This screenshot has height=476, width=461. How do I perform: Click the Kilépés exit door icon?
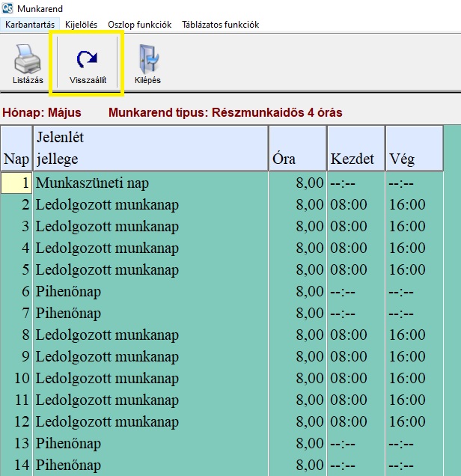pyautogui.click(x=147, y=60)
